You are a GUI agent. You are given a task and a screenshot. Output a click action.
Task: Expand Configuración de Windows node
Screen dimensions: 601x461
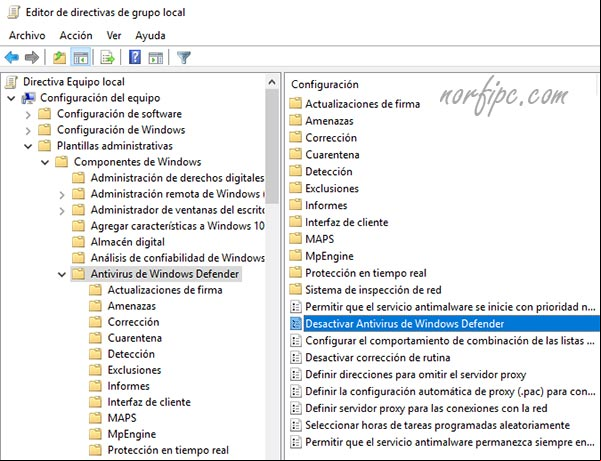click(x=28, y=131)
